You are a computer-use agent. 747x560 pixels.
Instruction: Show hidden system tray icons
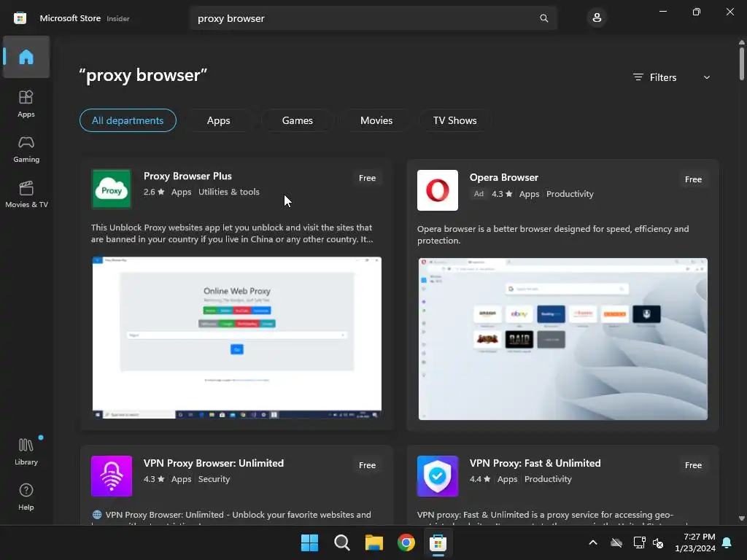pos(593,542)
